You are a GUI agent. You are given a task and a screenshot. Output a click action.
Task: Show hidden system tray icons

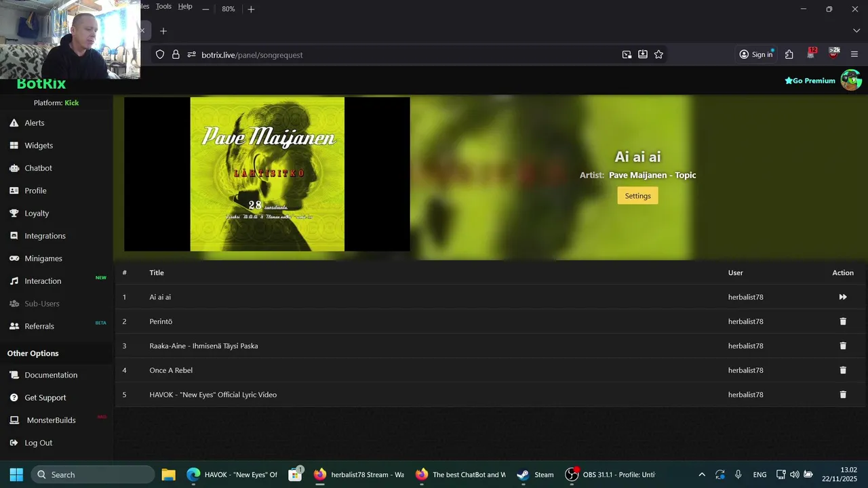click(x=702, y=474)
